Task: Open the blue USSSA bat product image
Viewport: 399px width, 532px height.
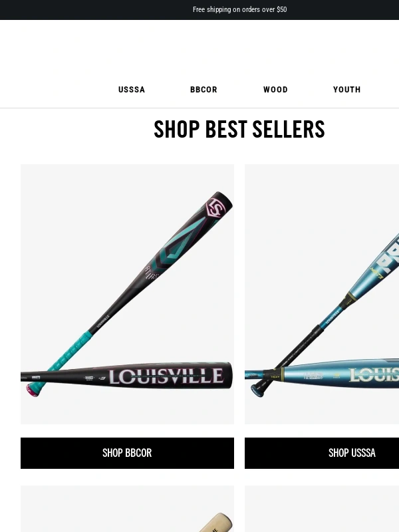Action: tap(322, 294)
